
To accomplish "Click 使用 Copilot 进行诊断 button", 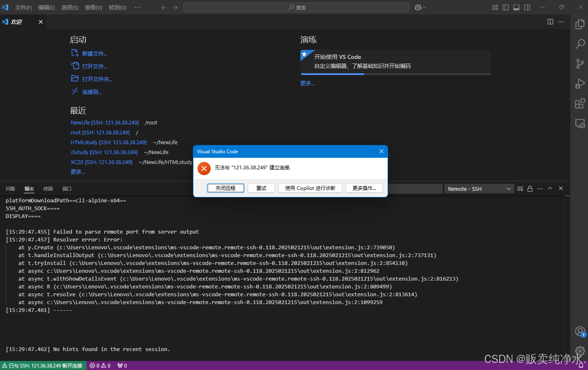I will tap(310, 188).
